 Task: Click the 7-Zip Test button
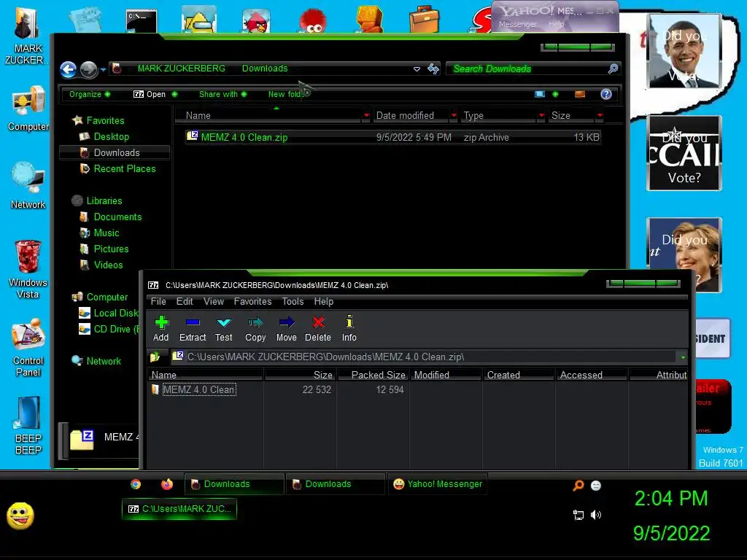coord(223,329)
